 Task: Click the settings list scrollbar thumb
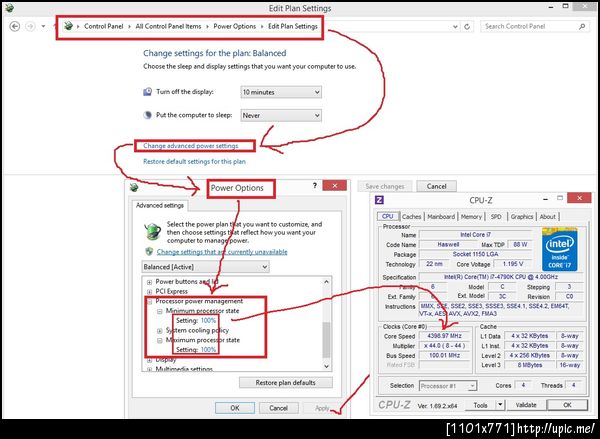326,340
